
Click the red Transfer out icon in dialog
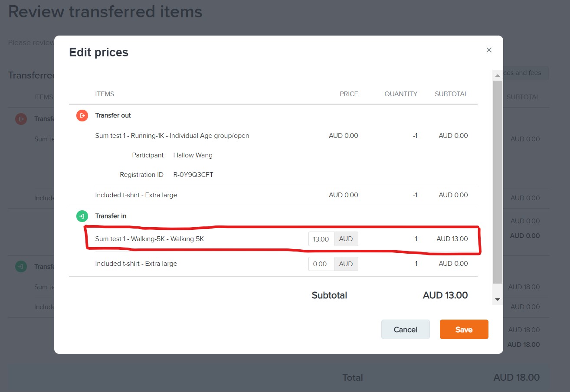[82, 115]
